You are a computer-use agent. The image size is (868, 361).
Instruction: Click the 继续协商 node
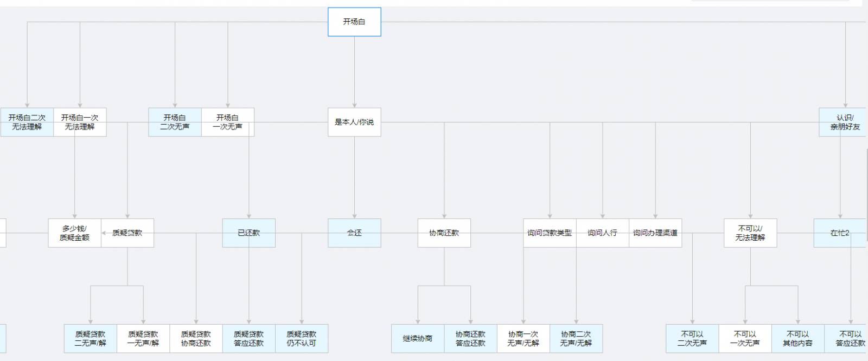(x=418, y=339)
